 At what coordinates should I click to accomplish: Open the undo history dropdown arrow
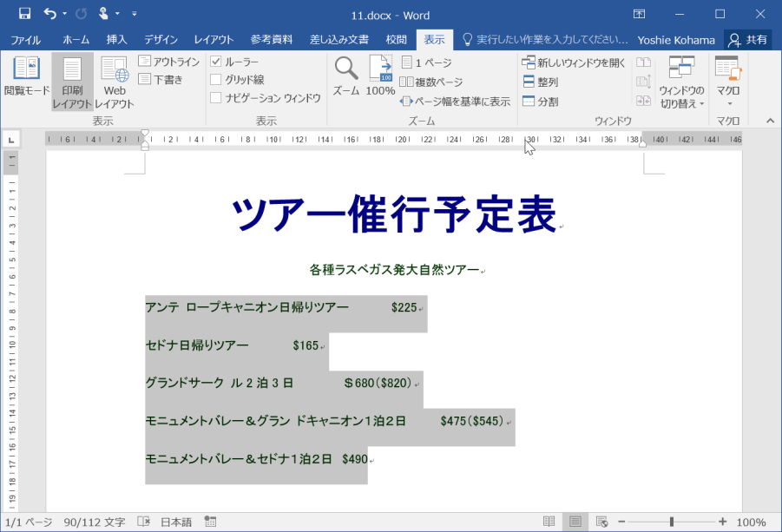click(65, 14)
